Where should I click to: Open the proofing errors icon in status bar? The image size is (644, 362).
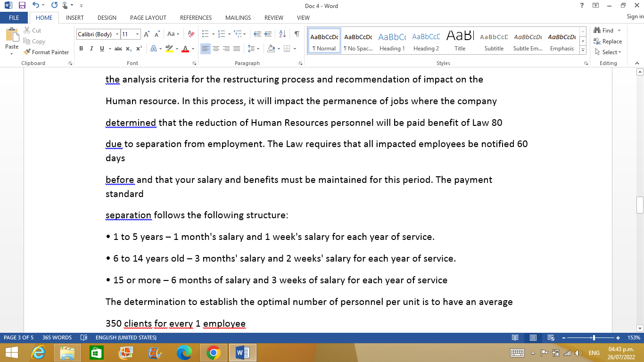(x=84, y=337)
